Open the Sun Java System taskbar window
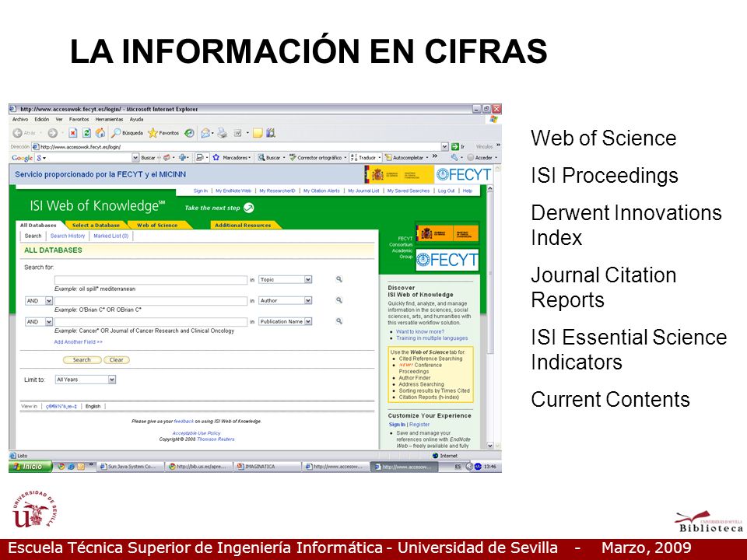 click(130, 467)
